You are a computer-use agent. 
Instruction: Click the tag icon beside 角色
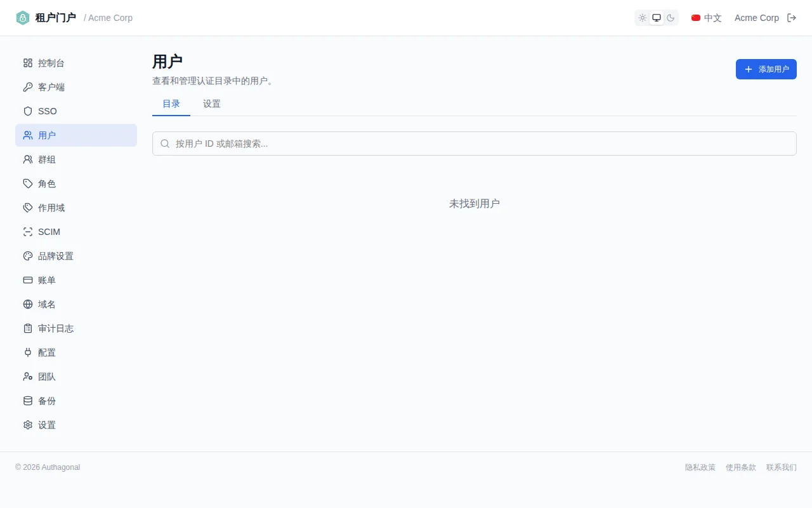click(x=28, y=184)
